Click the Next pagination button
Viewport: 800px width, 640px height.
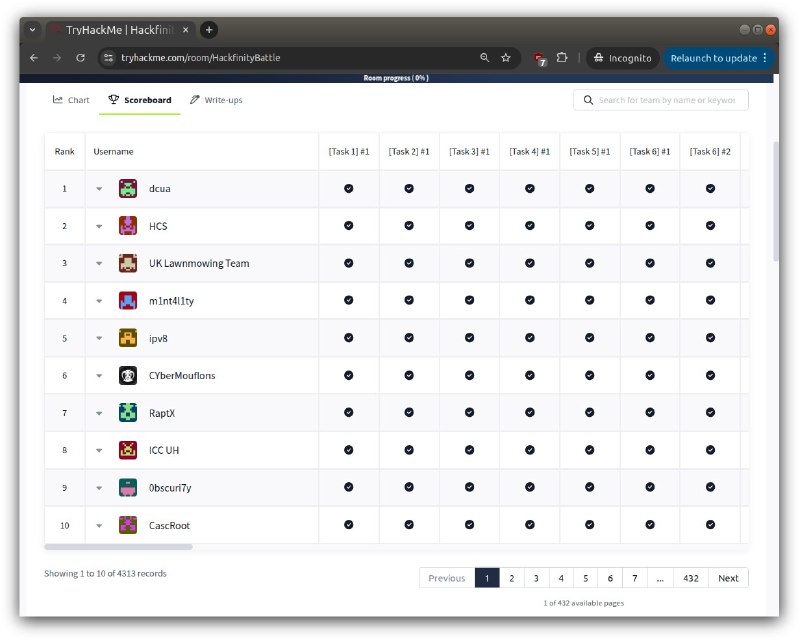tap(729, 578)
